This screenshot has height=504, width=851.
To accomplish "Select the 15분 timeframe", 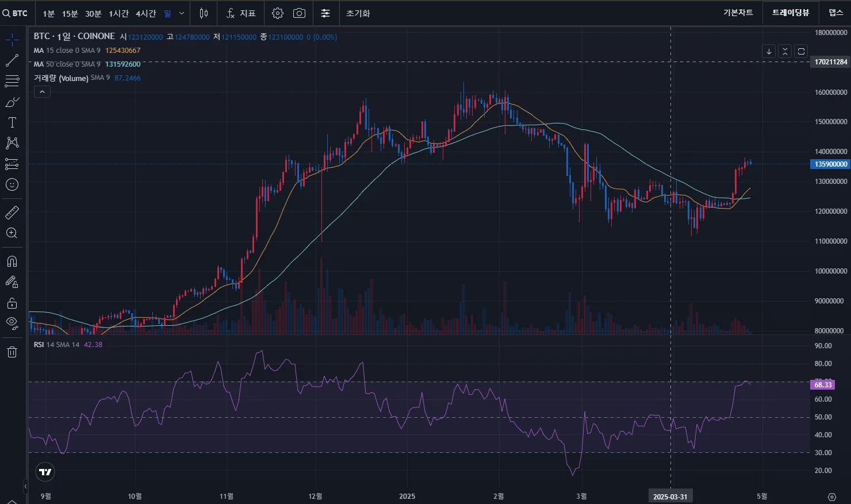I will [x=70, y=13].
